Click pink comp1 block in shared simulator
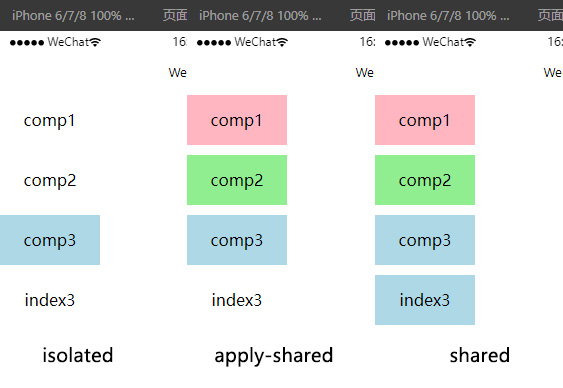 click(425, 120)
